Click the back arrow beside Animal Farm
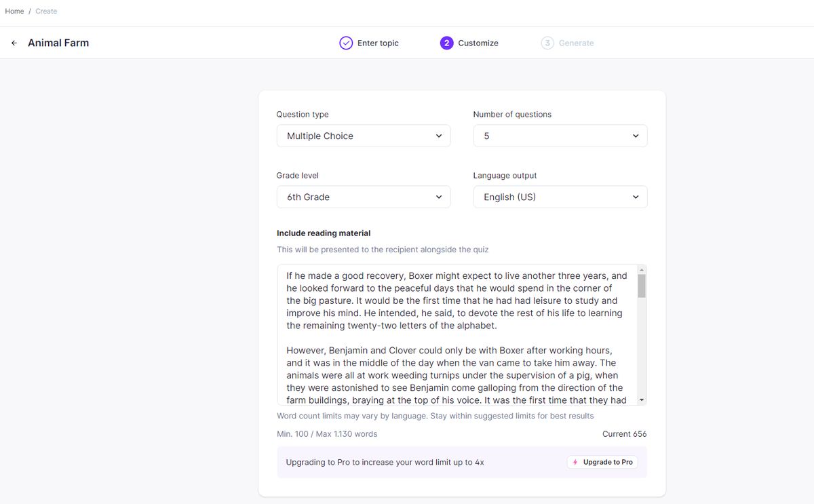Screen dimensions: 814x504 pos(14,43)
